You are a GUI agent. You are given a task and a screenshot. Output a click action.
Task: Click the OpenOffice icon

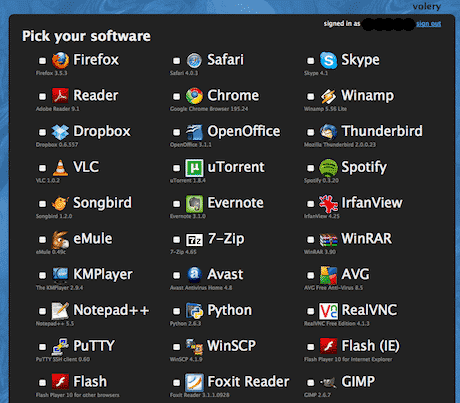coord(194,132)
